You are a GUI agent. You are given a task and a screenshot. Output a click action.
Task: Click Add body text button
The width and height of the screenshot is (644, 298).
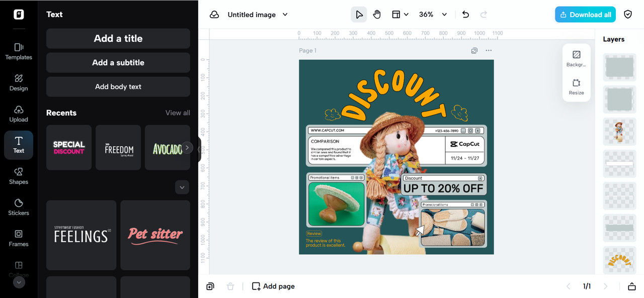(118, 87)
